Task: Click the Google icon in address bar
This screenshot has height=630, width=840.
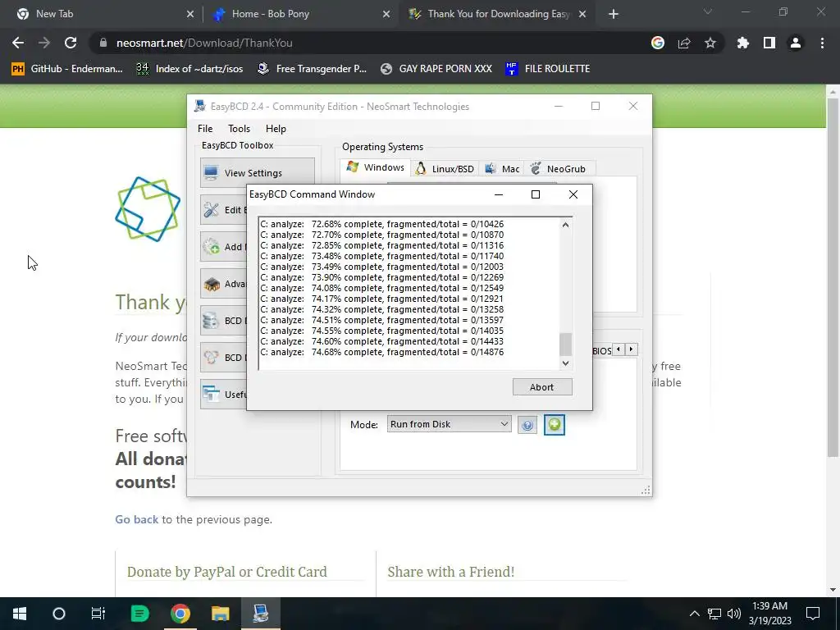Action: point(658,43)
